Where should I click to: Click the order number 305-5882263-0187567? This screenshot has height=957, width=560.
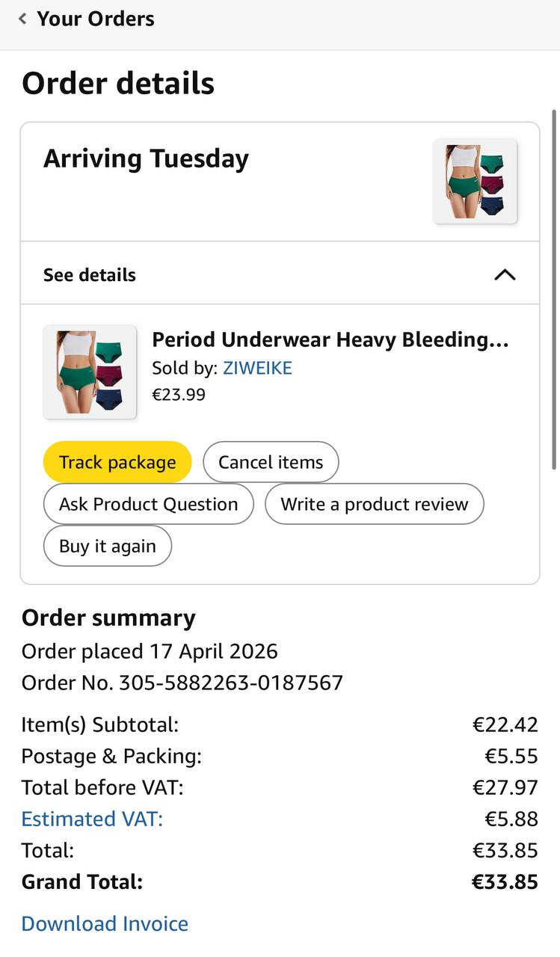point(230,683)
